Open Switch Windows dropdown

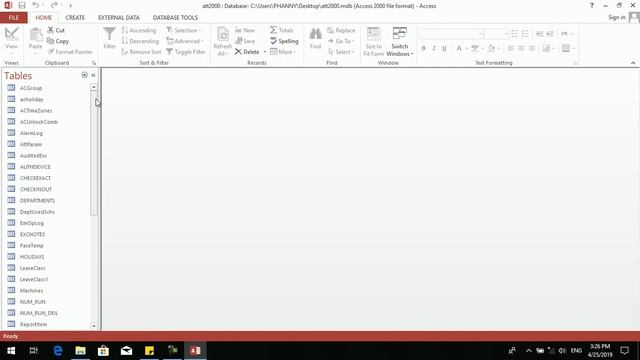click(400, 41)
